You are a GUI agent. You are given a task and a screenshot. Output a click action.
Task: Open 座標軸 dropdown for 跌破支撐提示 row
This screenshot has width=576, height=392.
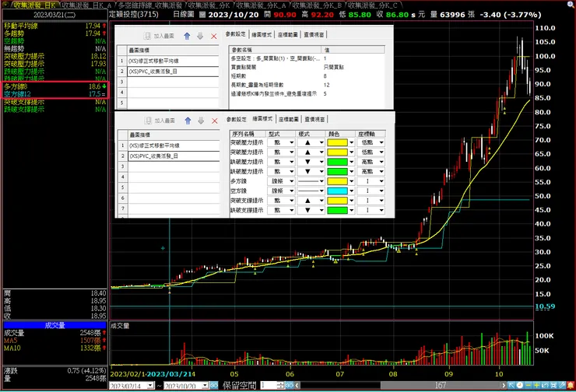click(x=371, y=210)
